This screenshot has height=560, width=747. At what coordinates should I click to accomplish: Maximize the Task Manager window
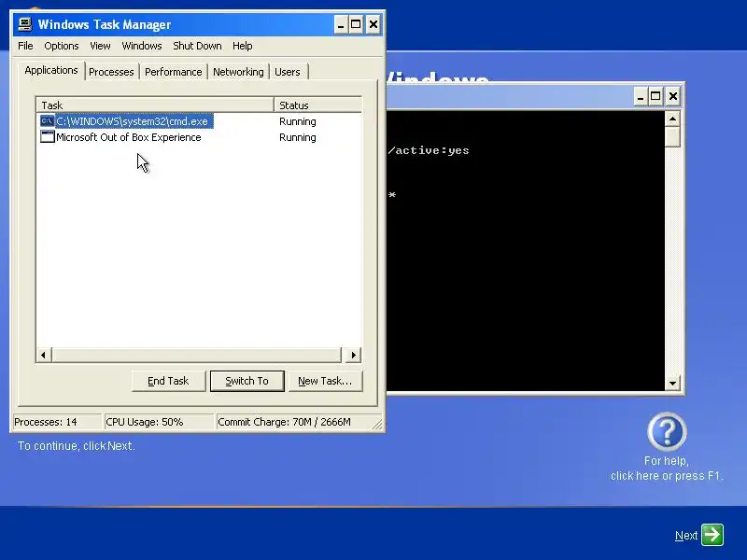(x=356, y=24)
